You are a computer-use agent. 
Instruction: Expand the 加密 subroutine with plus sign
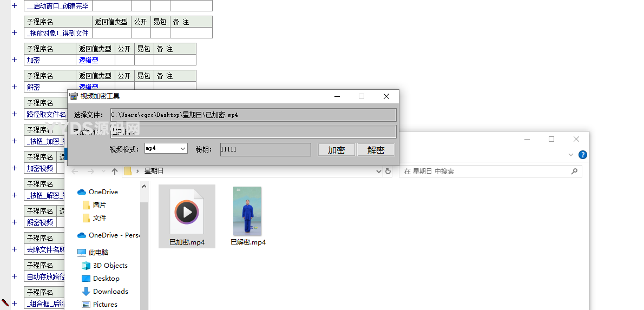click(15, 60)
